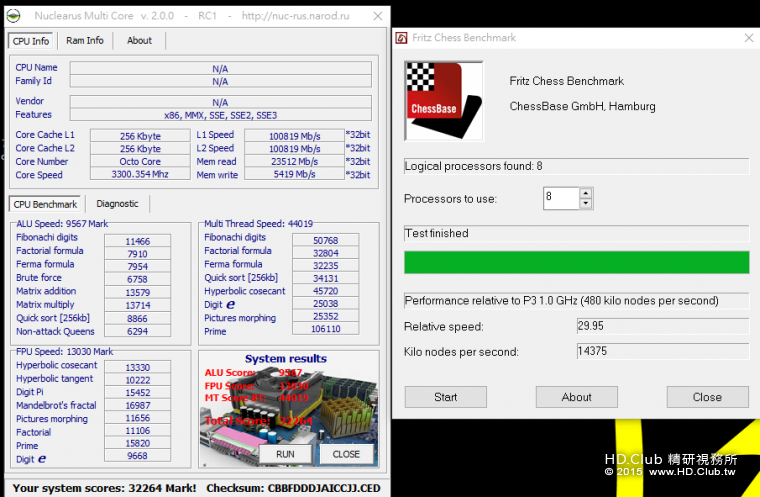Decrease processors to use with down arrow

coord(586,203)
